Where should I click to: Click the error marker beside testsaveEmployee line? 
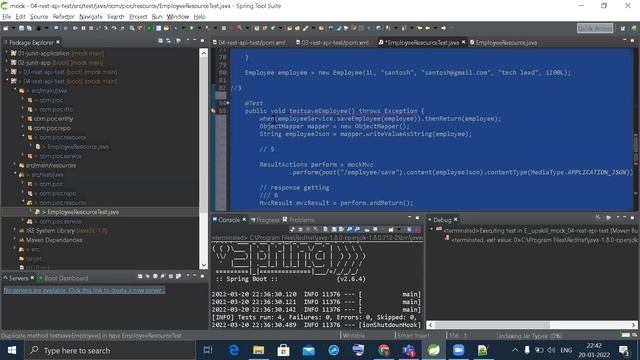pyautogui.click(x=213, y=111)
